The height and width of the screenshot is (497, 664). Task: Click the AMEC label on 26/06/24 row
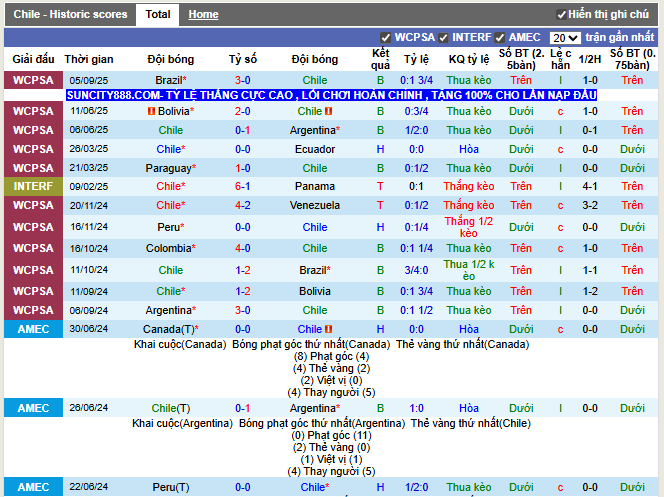[33, 408]
